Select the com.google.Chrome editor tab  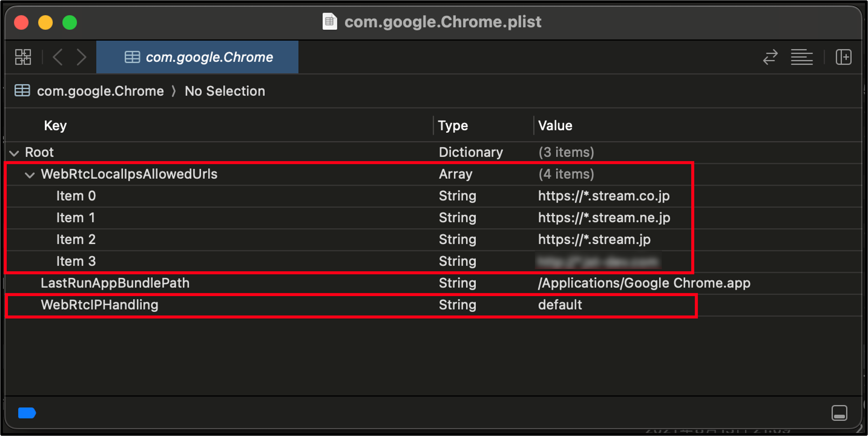[x=198, y=57]
